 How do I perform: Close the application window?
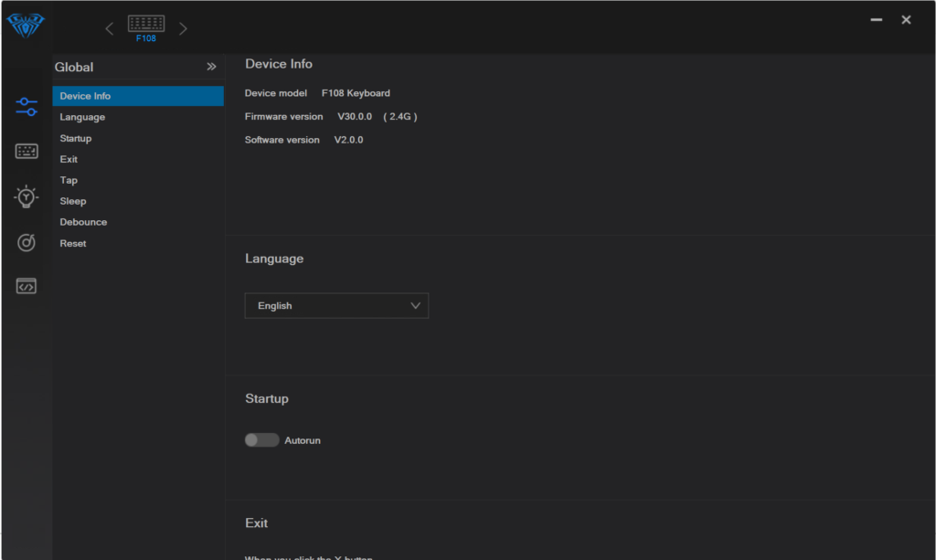coord(906,20)
